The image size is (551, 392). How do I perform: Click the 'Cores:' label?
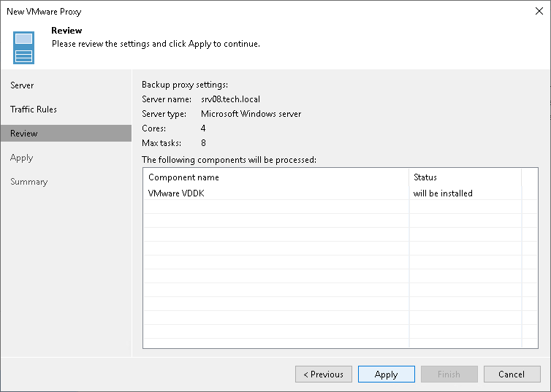tap(154, 128)
